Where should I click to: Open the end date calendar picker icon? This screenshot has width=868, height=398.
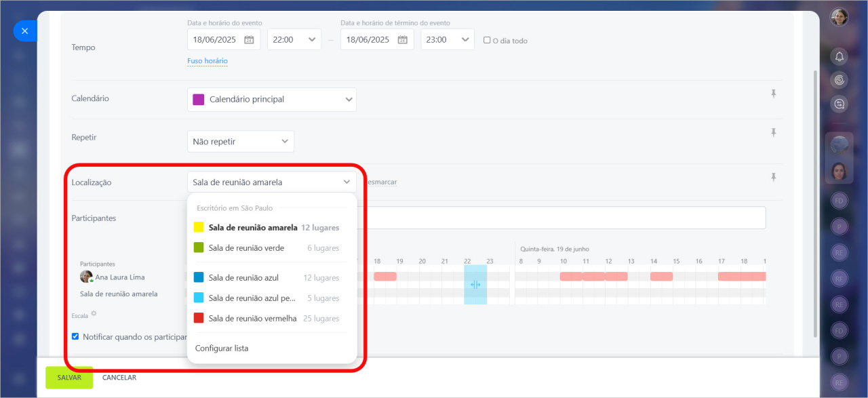coord(402,40)
